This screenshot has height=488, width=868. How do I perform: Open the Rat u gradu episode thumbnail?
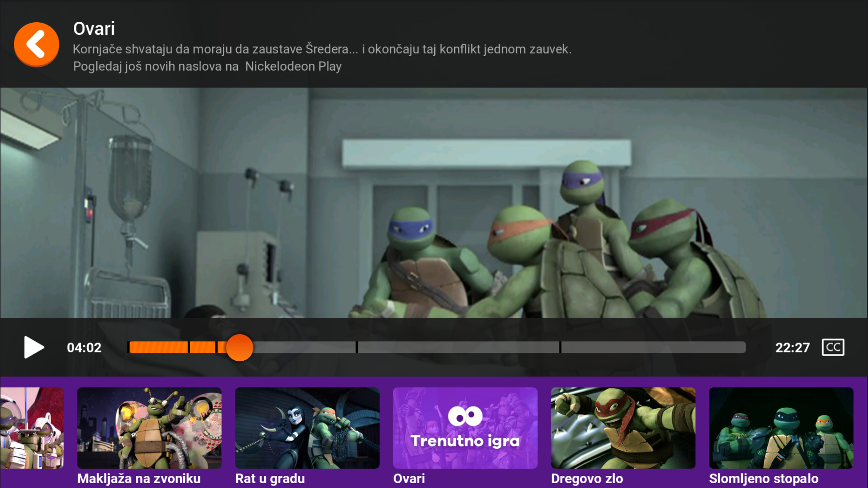pos(307,428)
